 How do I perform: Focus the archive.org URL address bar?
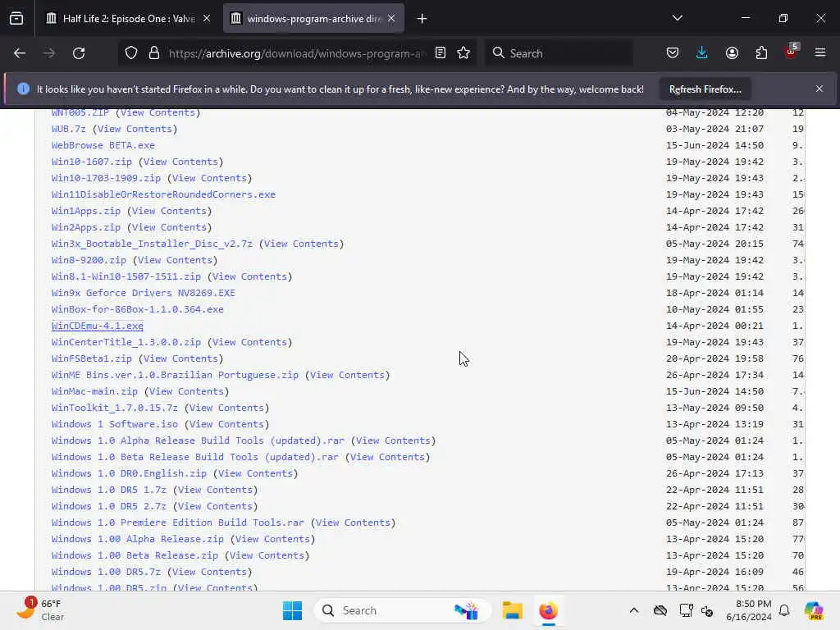click(297, 53)
